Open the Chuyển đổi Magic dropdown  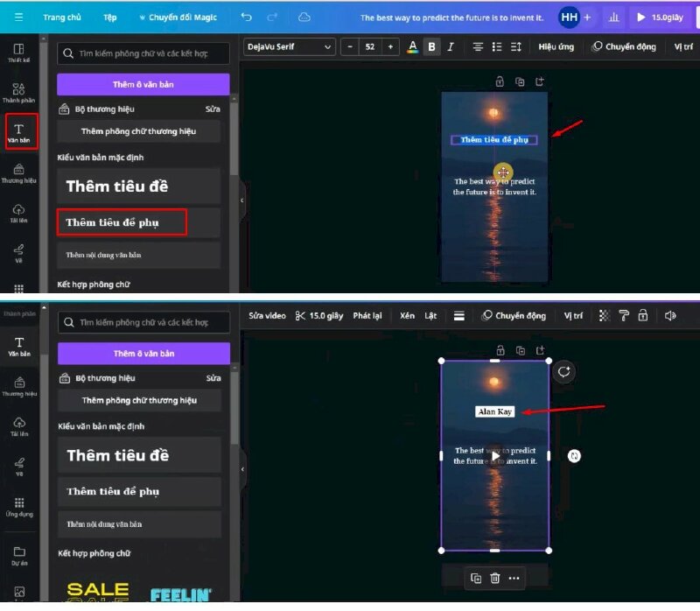point(179,18)
